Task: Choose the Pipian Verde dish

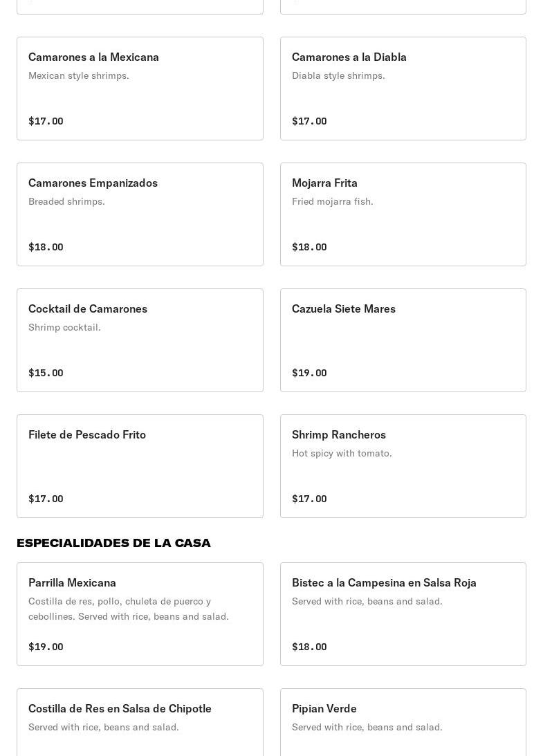Action: point(403,721)
